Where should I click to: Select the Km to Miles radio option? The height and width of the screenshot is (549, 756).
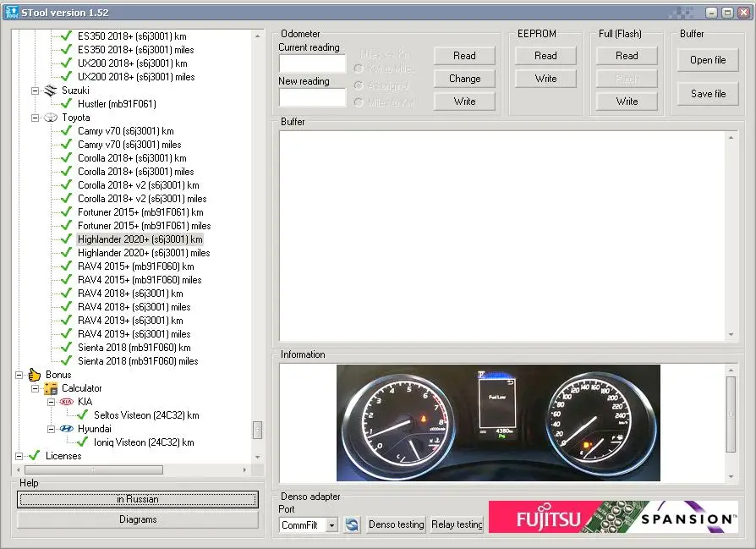click(x=359, y=69)
